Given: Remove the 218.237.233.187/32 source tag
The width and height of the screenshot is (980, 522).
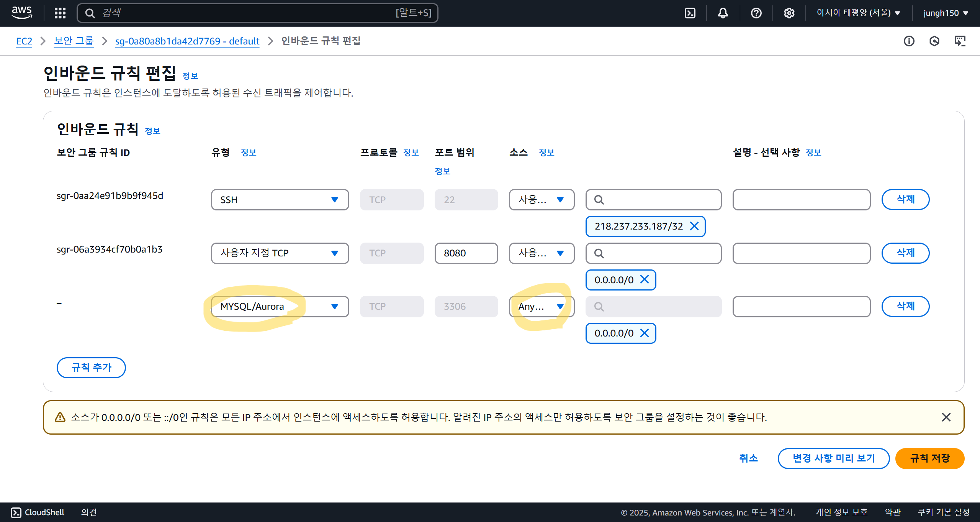Looking at the screenshot, I should pyautogui.click(x=694, y=226).
